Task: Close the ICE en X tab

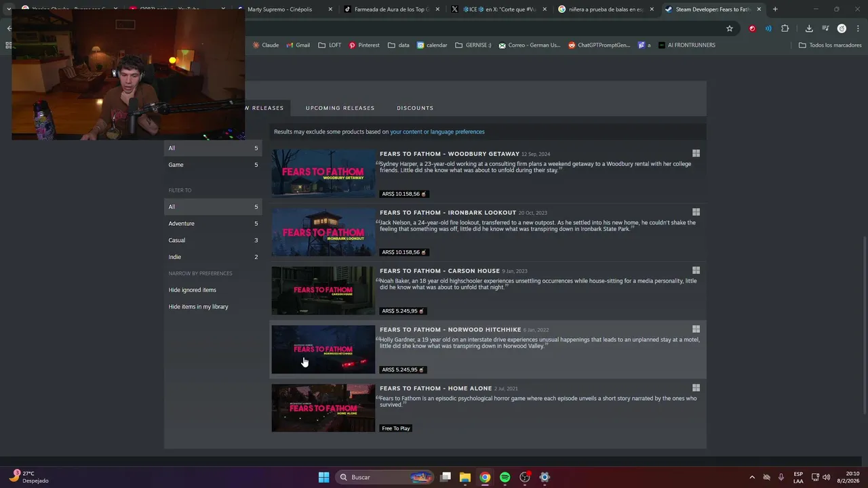Action: pos(545,9)
